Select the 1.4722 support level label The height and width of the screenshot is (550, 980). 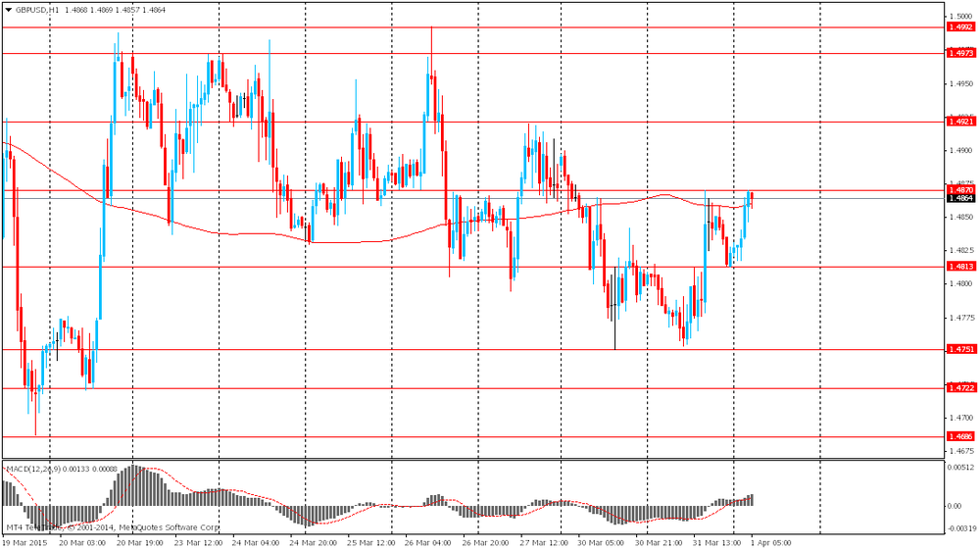point(960,388)
